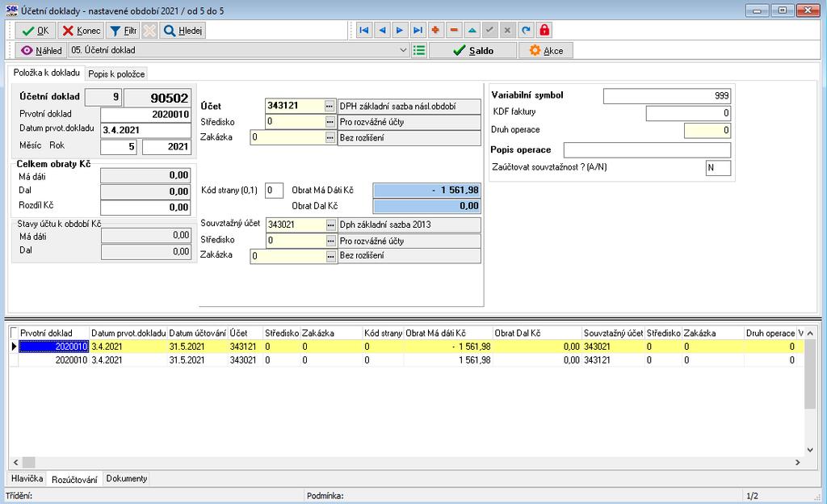The width and height of the screenshot is (827, 504).
Task: Open the Filtr button
Action: click(x=123, y=31)
